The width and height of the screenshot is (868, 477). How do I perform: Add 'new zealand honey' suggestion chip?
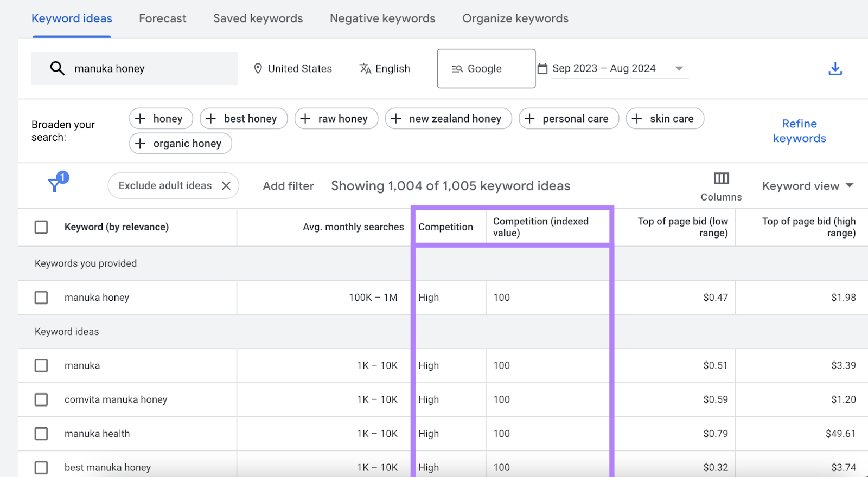(449, 119)
